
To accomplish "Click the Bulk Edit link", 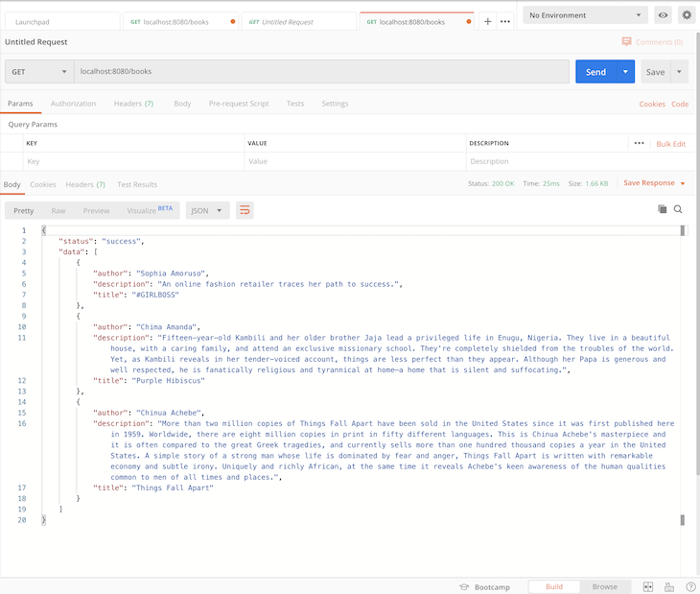I will [670, 144].
